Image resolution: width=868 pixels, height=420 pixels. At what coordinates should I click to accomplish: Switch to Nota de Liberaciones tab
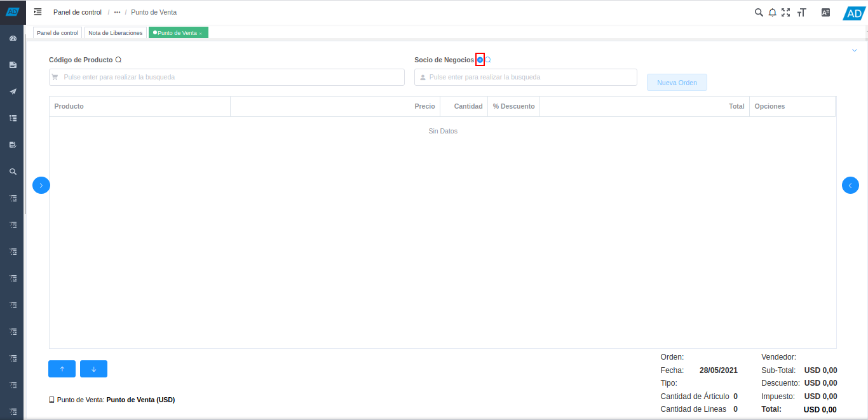115,33
